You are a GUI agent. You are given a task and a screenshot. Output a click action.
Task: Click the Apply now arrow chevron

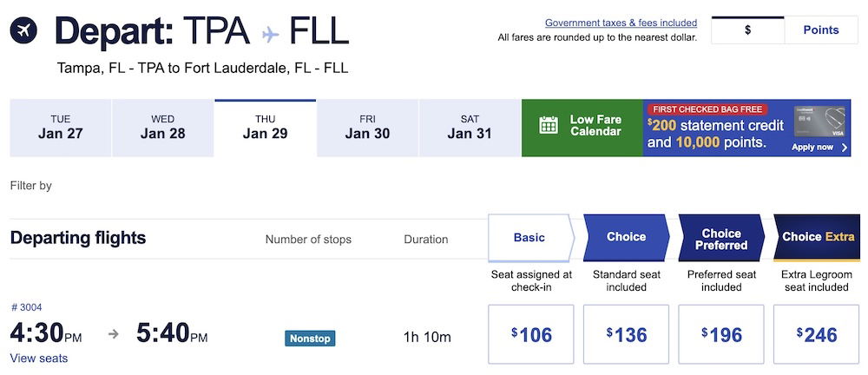(845, 148)
